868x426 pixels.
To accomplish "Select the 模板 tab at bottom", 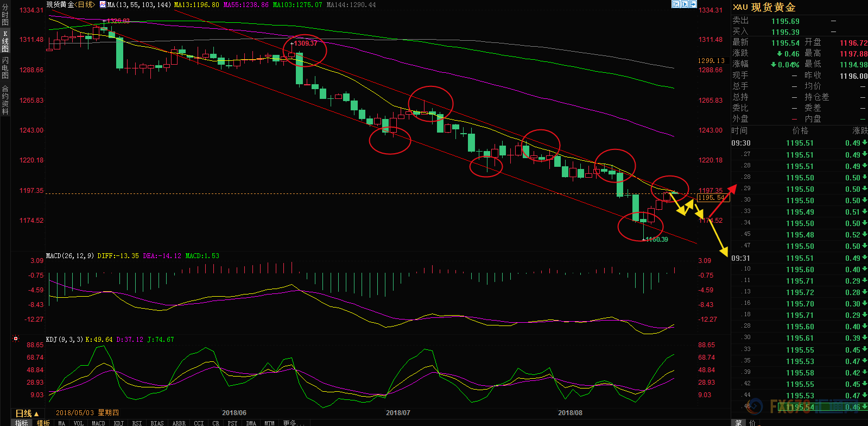I will point(43,423).
